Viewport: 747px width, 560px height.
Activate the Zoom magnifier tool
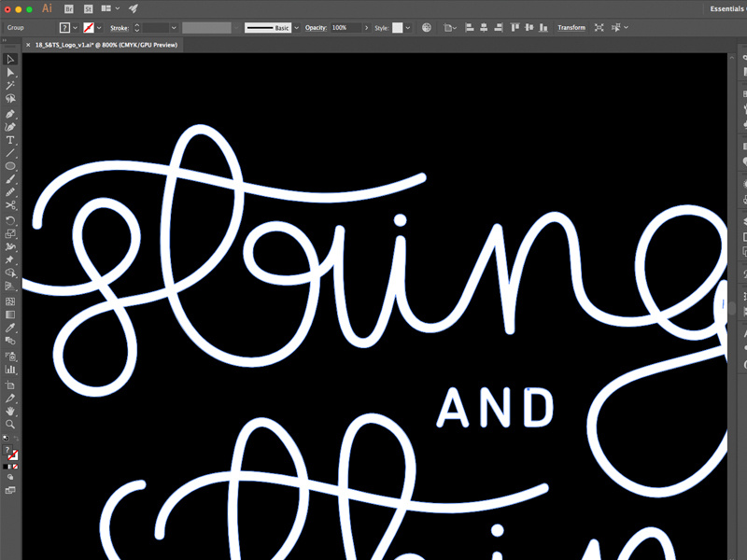10,424
